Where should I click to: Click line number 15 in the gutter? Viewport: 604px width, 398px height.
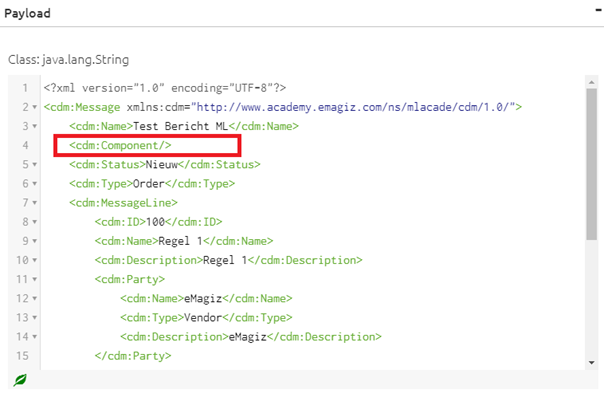click(x=22, y=356)
